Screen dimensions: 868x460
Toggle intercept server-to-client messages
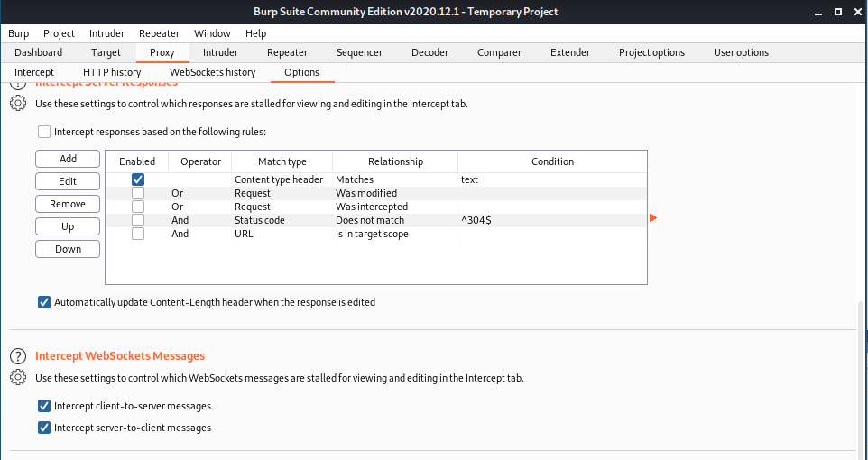(44, 428)
